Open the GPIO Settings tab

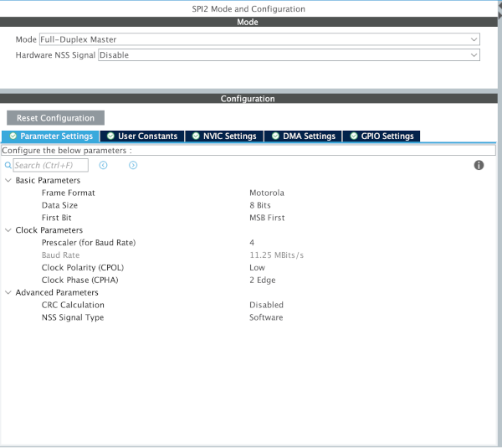381,136
